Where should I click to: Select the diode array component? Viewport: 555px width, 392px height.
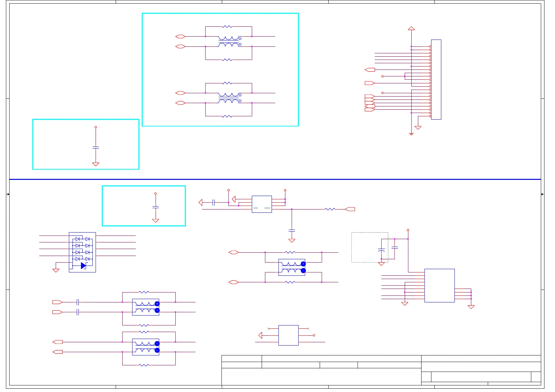82,252
